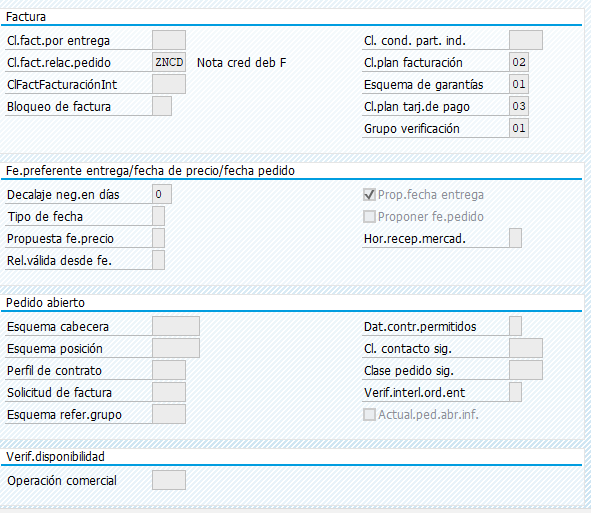The width and height of the screenshot is (591, 513).
Task: Click the Propuesta fe.precio field
Action: (158, 238)
